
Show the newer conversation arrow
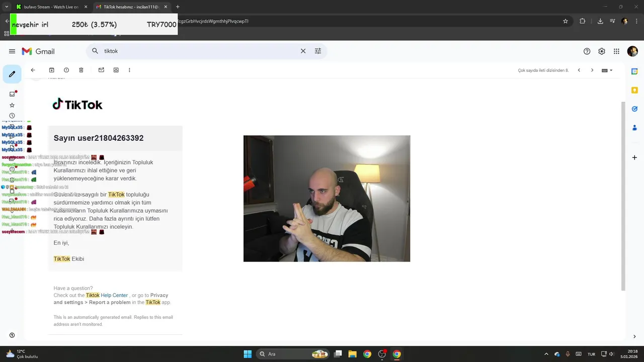pyautogui.click(x=579, y=70)
